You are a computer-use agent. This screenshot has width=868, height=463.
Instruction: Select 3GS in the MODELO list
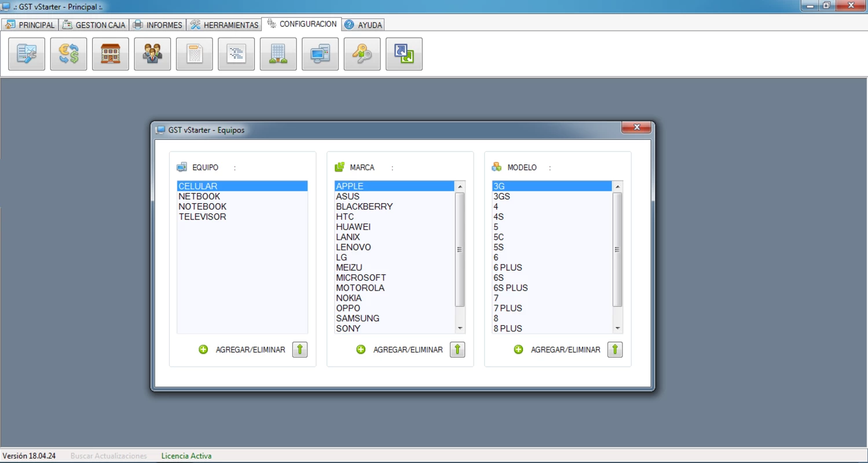(552, 197)
